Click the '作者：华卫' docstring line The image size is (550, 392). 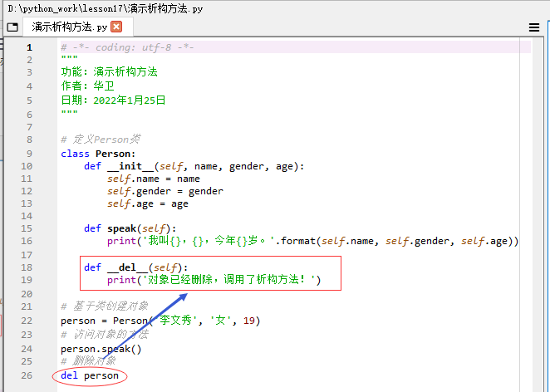point(88,86)
